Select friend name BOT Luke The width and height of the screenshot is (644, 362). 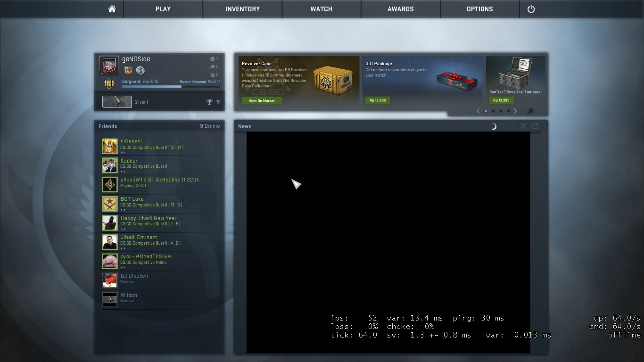point(132,199)
